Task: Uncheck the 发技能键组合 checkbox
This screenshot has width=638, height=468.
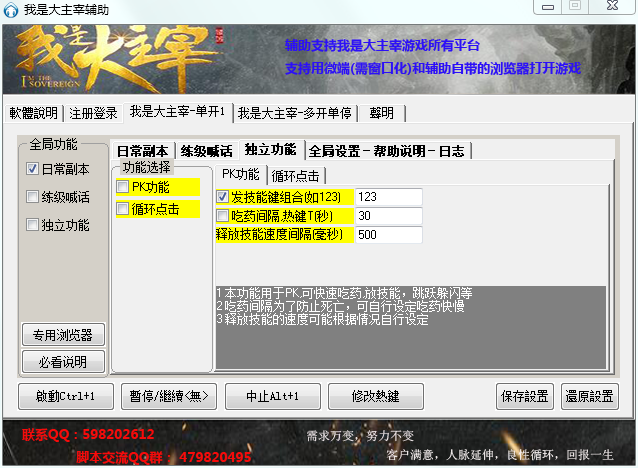Action: tap(223, 196)
